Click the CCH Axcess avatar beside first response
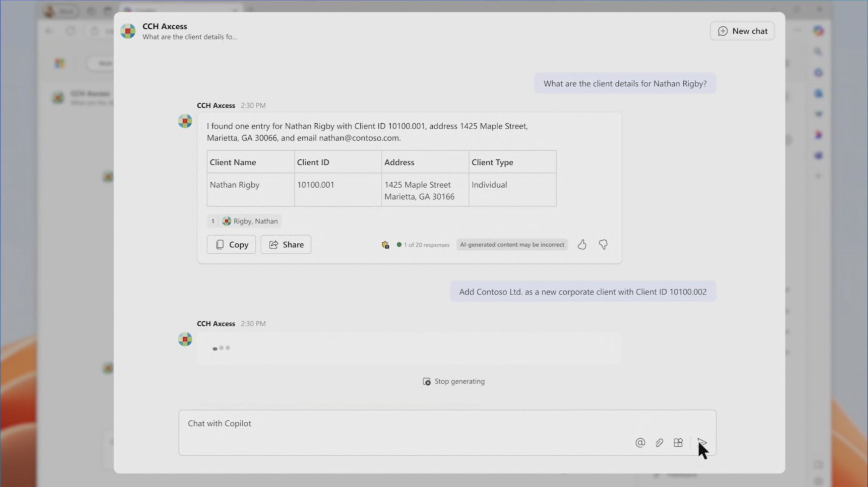Viewport: 868px width, 487px height. pyautogui.click(x=185, y=121)
